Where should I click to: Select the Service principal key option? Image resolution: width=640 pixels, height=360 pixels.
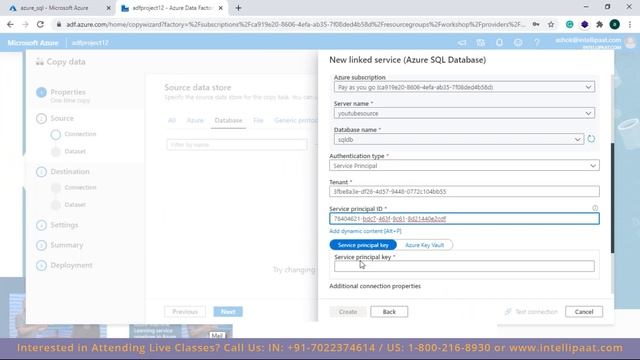pyautogui.click(x=363, y=245)
